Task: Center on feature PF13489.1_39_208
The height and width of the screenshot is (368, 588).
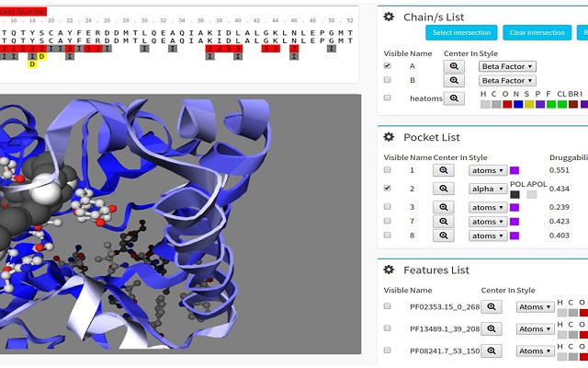Action: (x=492, y=328)
